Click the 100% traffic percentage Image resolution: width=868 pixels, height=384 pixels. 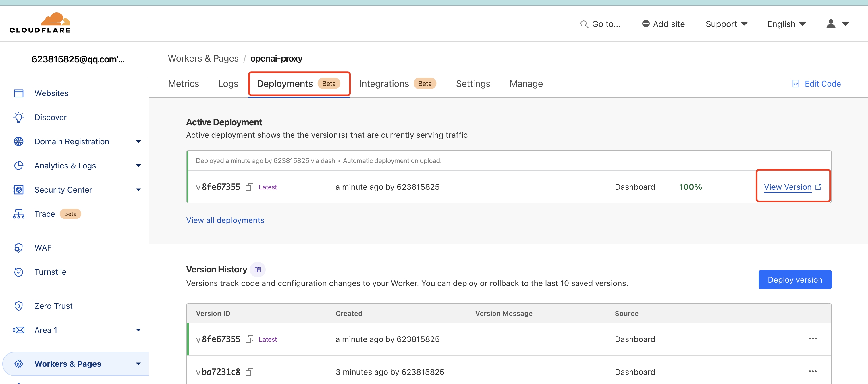[690, 187]
